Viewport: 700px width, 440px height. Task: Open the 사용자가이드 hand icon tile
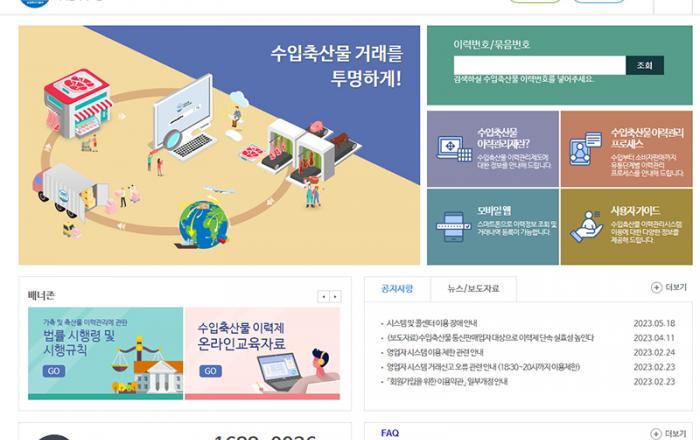[x=587, y=227]
